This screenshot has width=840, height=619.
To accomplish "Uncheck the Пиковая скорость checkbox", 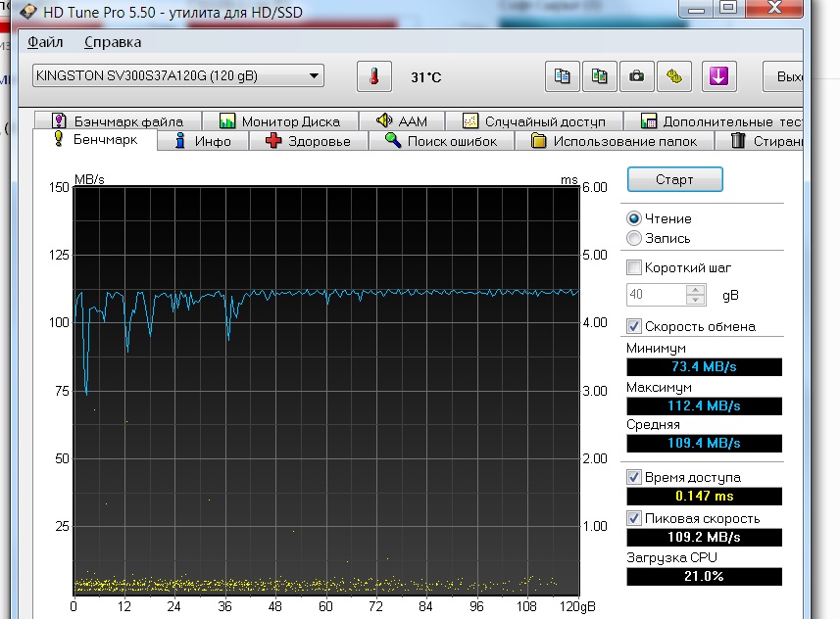I will click(x=634, y=518).
